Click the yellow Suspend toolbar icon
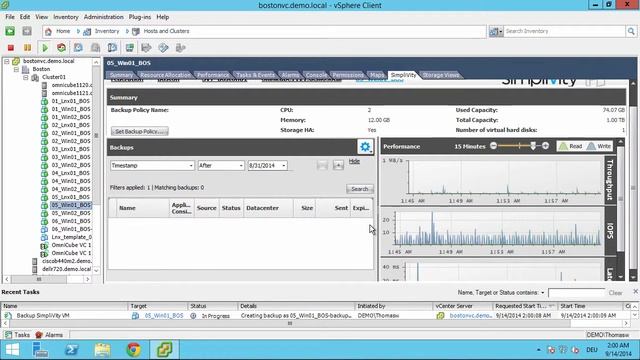This screenshot has width=640, height=360. tap(27, 48)
